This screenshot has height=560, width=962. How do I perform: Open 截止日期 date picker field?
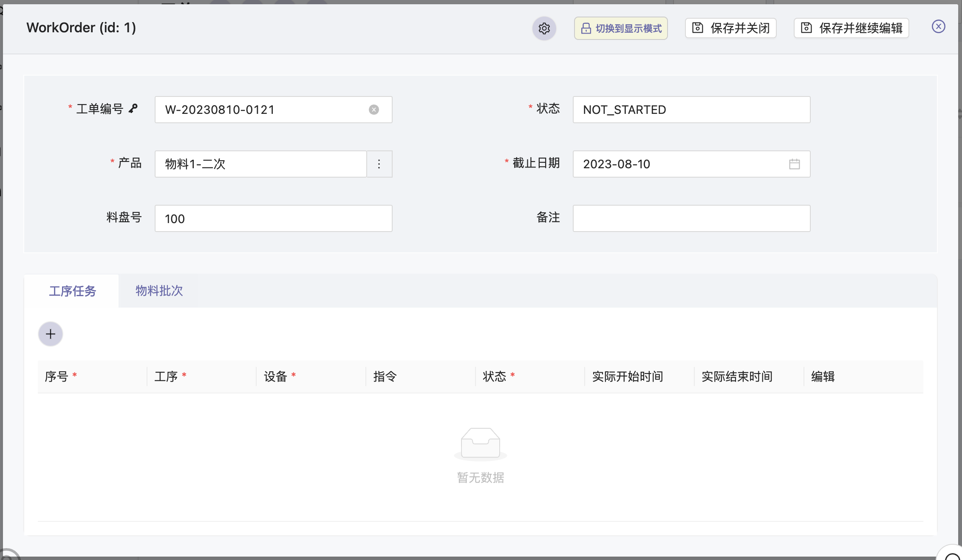(680, 164)
